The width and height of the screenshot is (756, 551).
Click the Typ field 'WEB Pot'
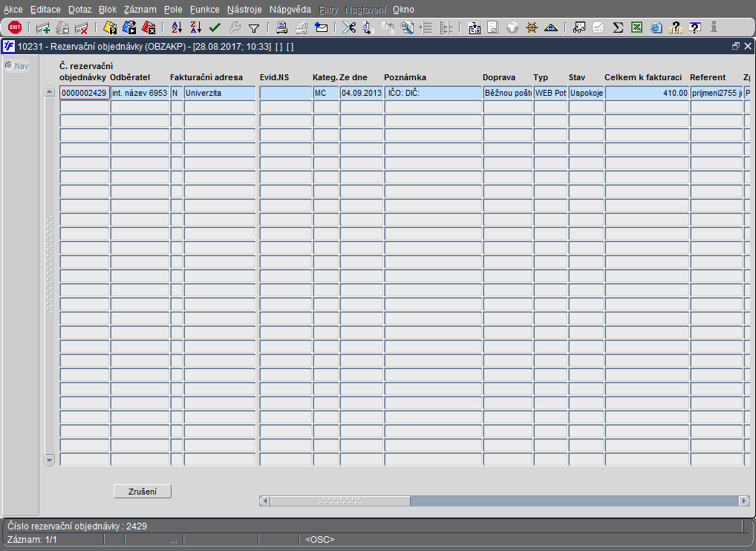click(550, 93)
